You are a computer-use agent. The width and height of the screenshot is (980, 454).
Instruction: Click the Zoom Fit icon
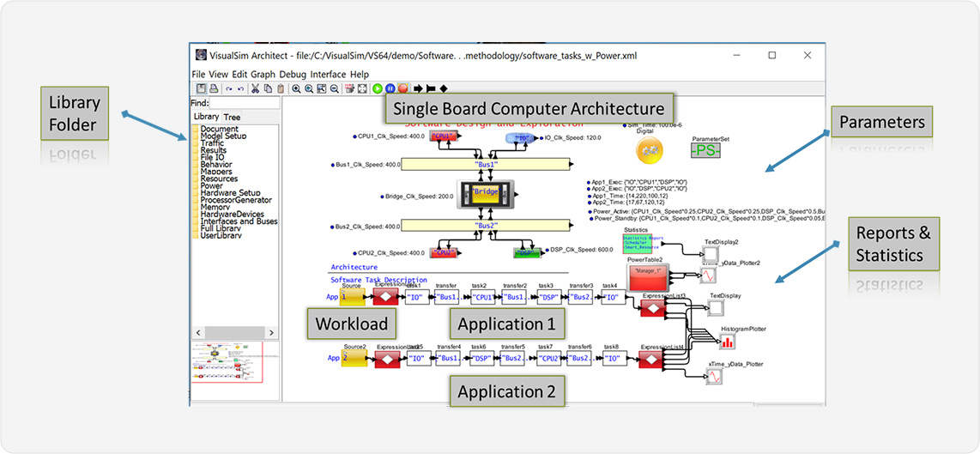321,88
